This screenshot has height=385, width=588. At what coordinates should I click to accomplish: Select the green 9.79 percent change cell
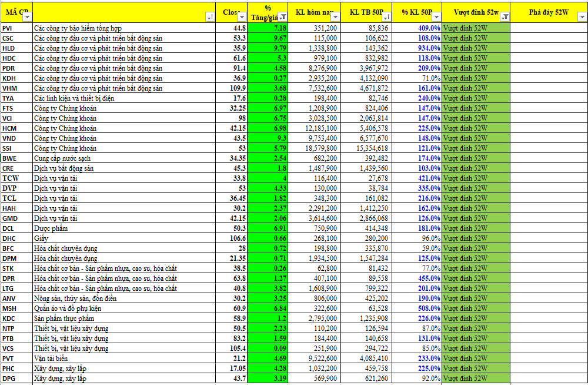tap(268, 48)
